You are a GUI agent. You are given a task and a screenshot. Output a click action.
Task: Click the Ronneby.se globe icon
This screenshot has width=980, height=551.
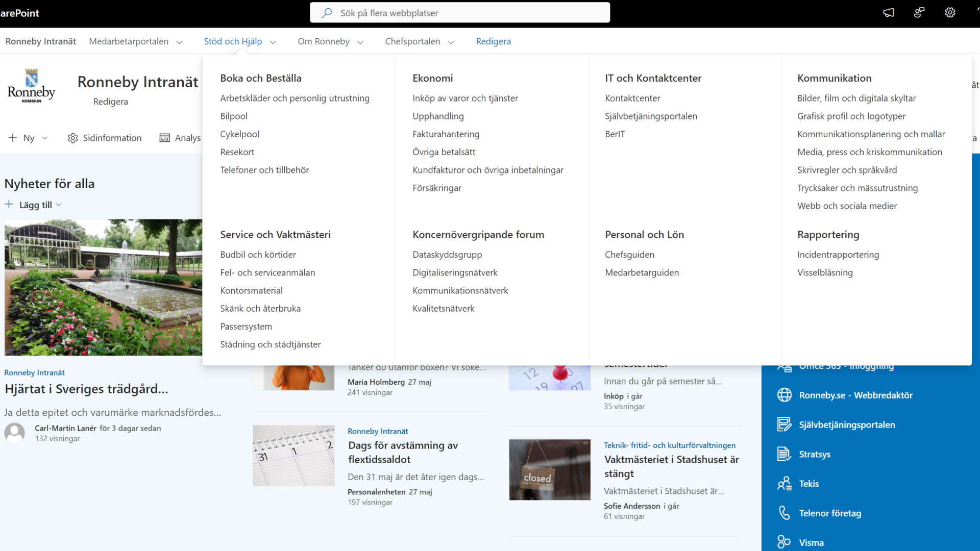785,395
